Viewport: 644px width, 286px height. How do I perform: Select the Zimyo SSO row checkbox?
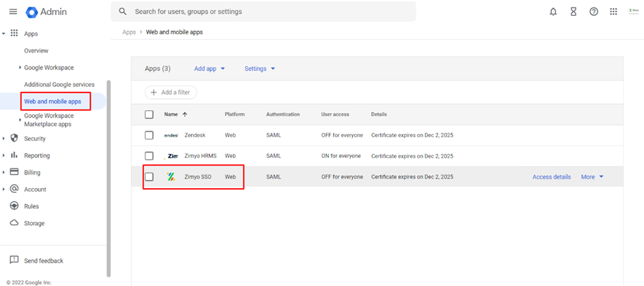click(x=149, y=177)
